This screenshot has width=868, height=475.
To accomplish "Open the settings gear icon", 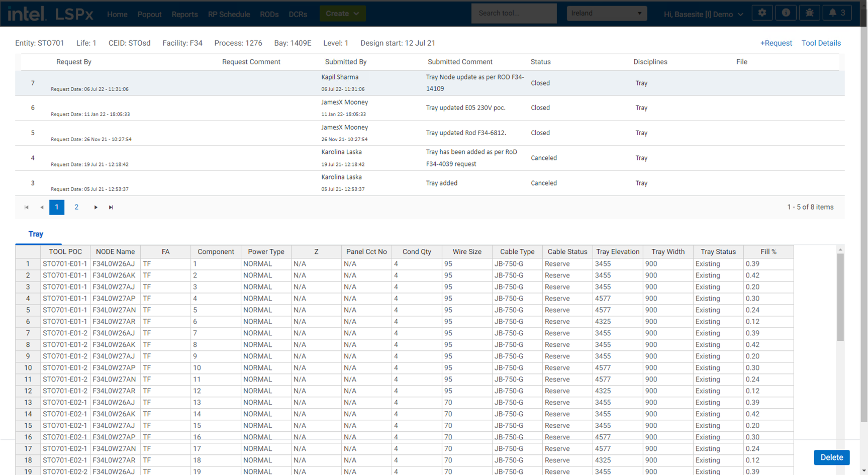I will [762, 13].
